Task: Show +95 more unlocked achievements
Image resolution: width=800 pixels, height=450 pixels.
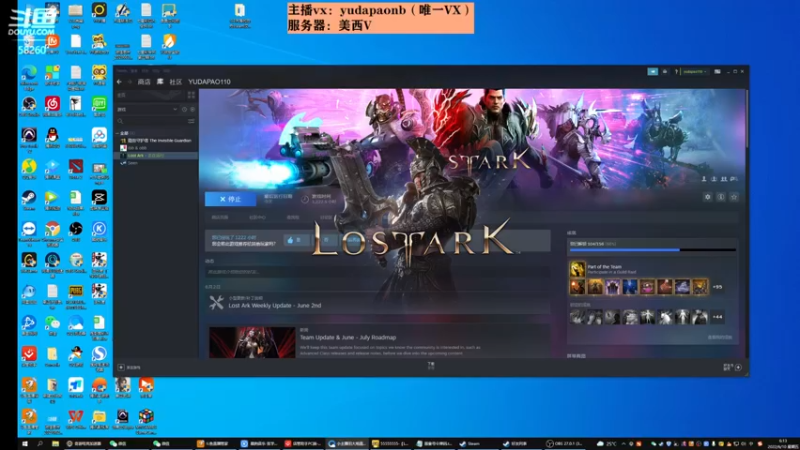Action: click(717, 287)
